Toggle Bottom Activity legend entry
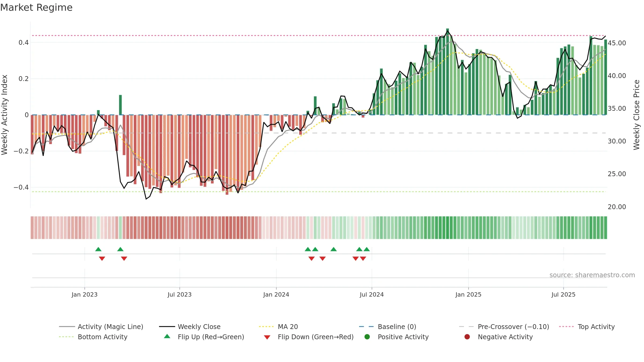Image resolution: width=644 pixels, height=362 pixels. (93, 337)
